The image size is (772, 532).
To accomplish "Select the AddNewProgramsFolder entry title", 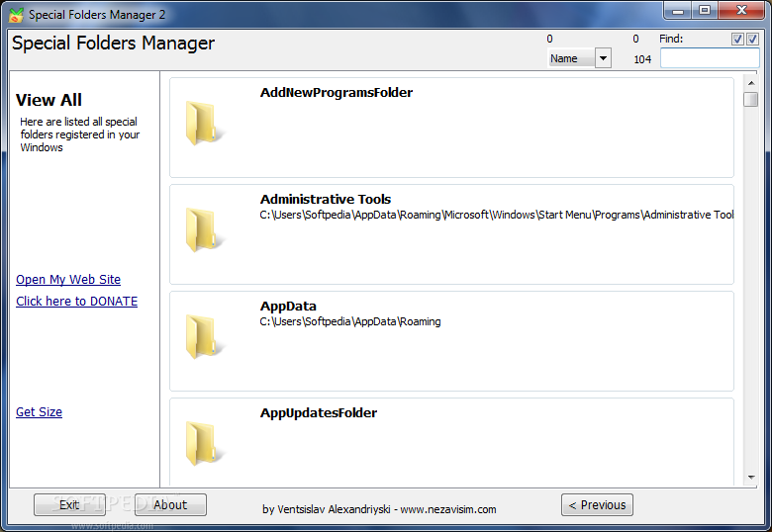I will coord(337,92).
